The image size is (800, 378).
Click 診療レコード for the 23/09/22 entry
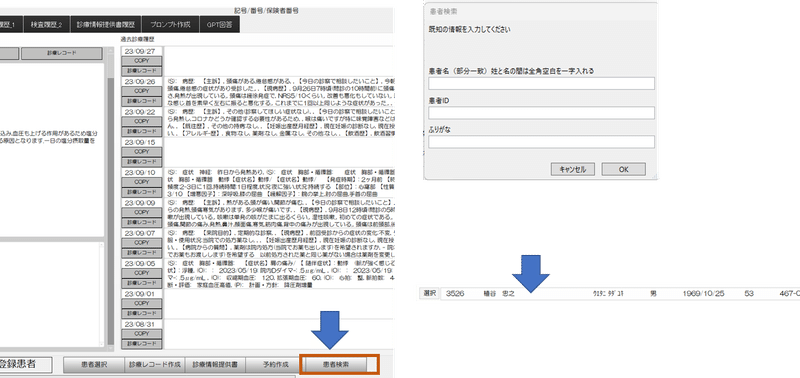(141, 132)
